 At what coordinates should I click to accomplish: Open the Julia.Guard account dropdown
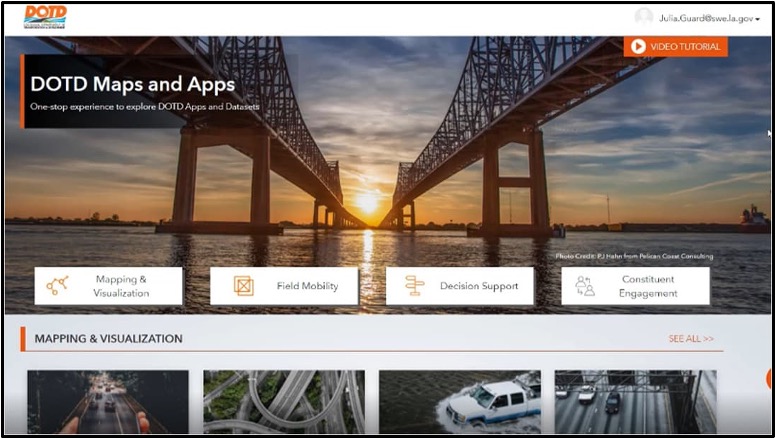point(709,18)
